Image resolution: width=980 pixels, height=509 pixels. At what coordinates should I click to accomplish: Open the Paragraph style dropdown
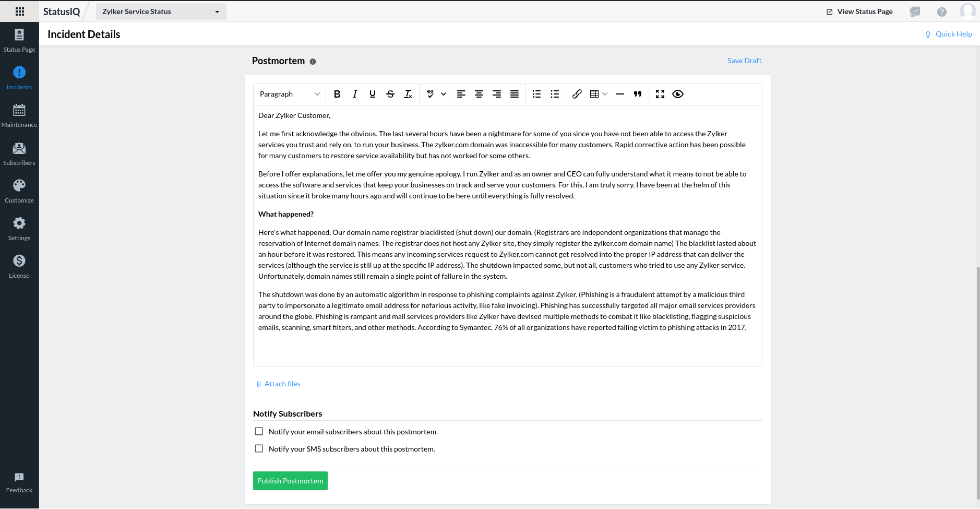290,94
